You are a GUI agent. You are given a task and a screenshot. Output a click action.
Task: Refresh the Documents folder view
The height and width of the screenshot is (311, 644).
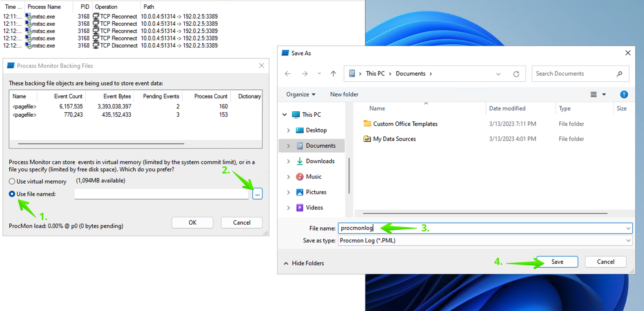pos(516,74)
